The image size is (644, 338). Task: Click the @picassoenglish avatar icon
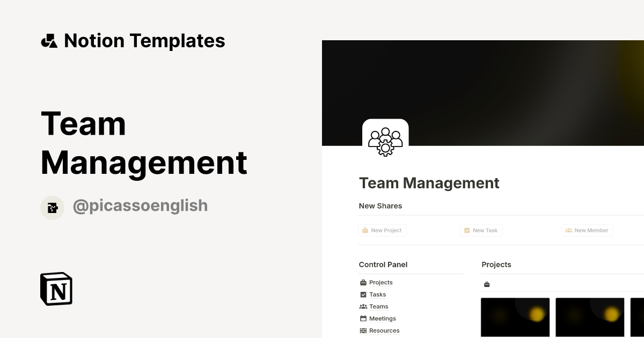[52, 207]
